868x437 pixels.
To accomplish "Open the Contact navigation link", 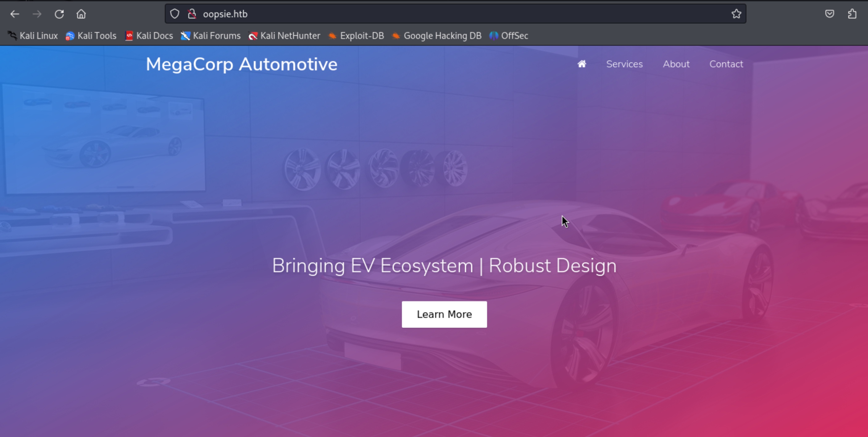I will click(726, 64).
